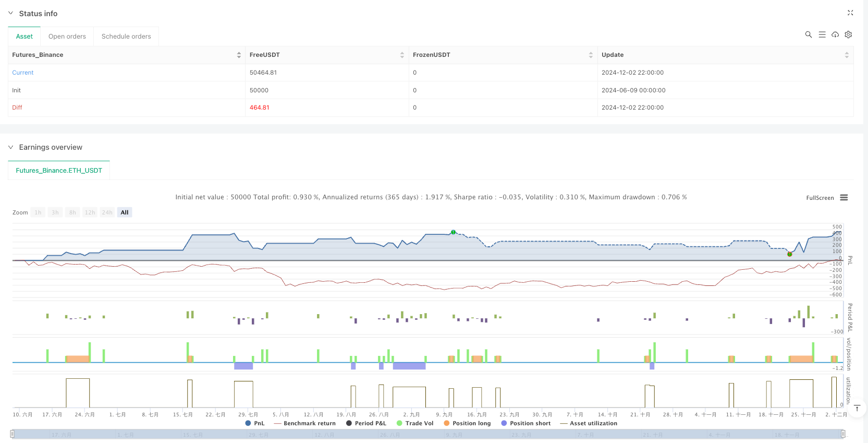Sort the FreeUSDT column
Screen dimensions: 868x443
(402, 55)
